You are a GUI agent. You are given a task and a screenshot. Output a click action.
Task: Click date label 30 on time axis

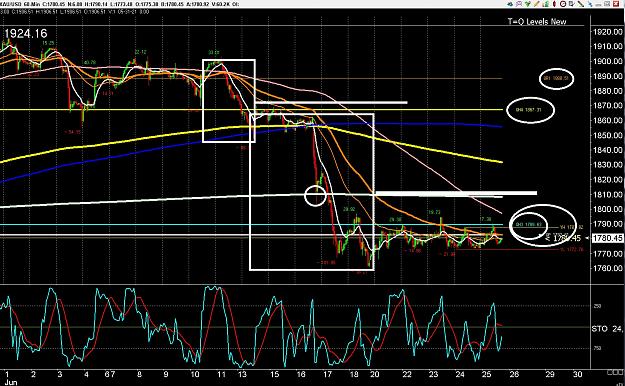pos(577,374)
